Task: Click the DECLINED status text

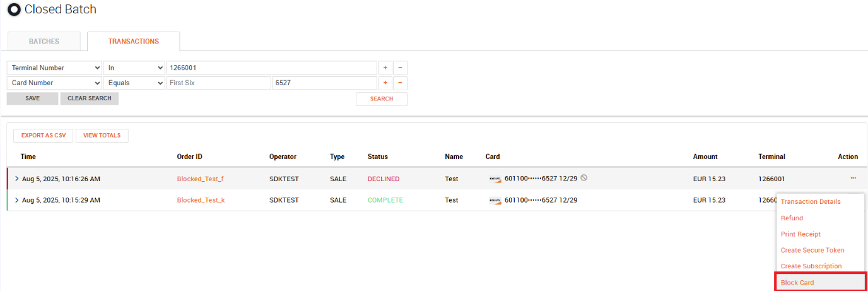Action: click(384, 179)
